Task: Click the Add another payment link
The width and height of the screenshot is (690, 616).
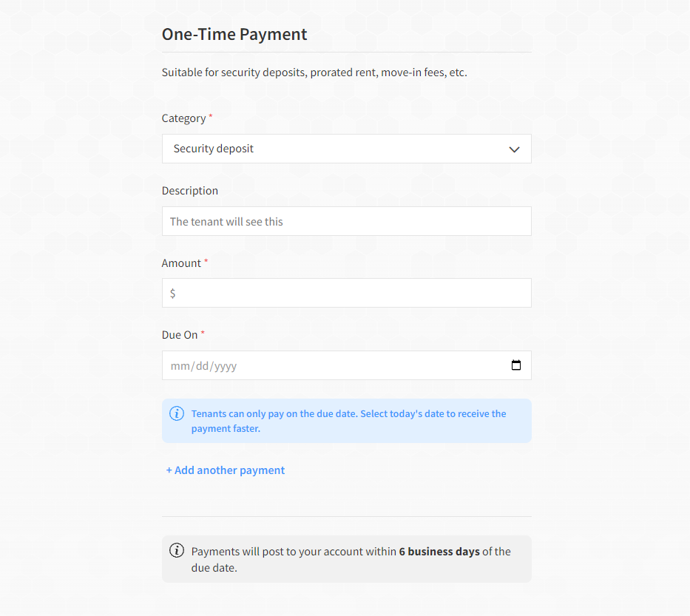Action: coord(226,470)
